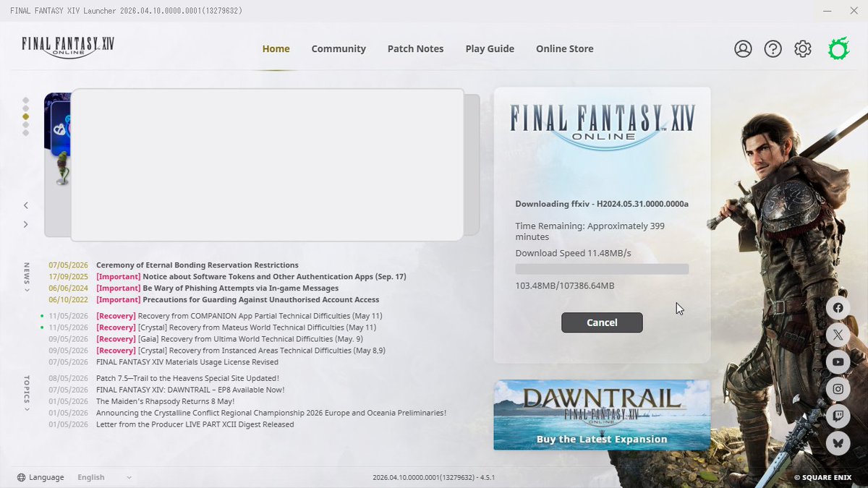The image size is (868, 488).
Task: Minimize the launcher window
Action: pos(827,11)
